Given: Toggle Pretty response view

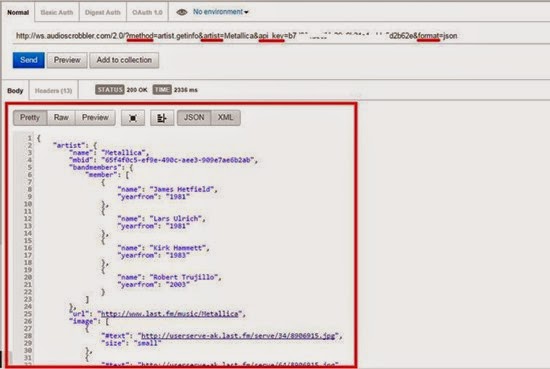Looking at the screenshot, I should pyautogui.click(x=30, y=118).
